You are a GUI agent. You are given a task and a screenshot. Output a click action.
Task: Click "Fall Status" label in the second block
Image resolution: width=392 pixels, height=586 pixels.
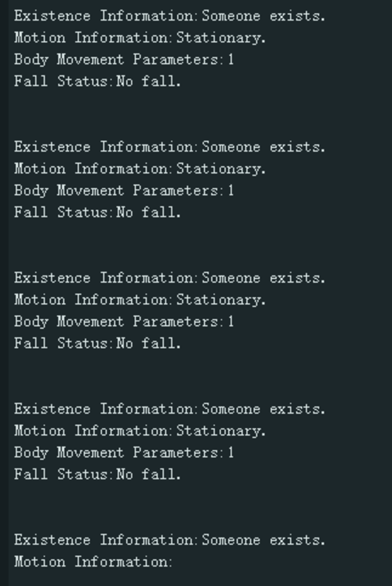pos(63,212)
